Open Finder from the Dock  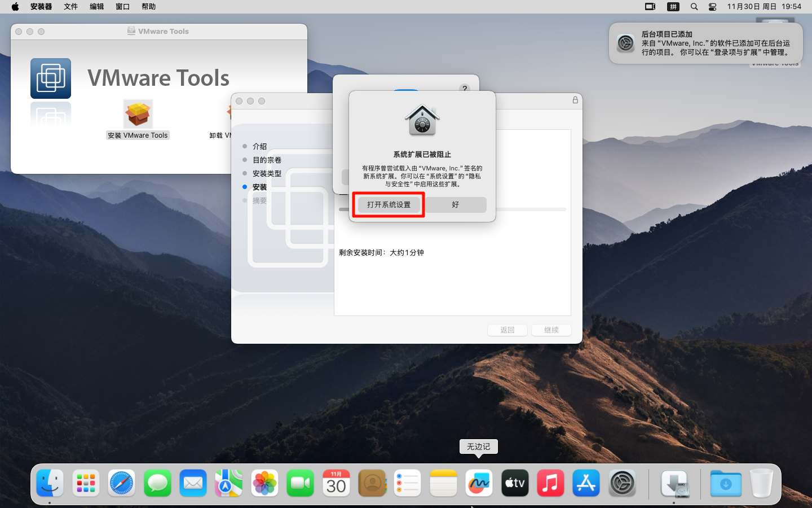pos(50,483)
